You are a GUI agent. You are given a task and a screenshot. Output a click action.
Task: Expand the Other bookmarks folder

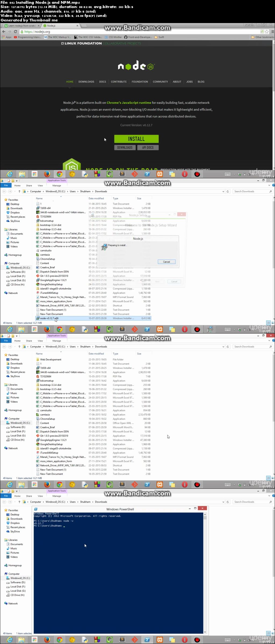(x=263, y=37)
